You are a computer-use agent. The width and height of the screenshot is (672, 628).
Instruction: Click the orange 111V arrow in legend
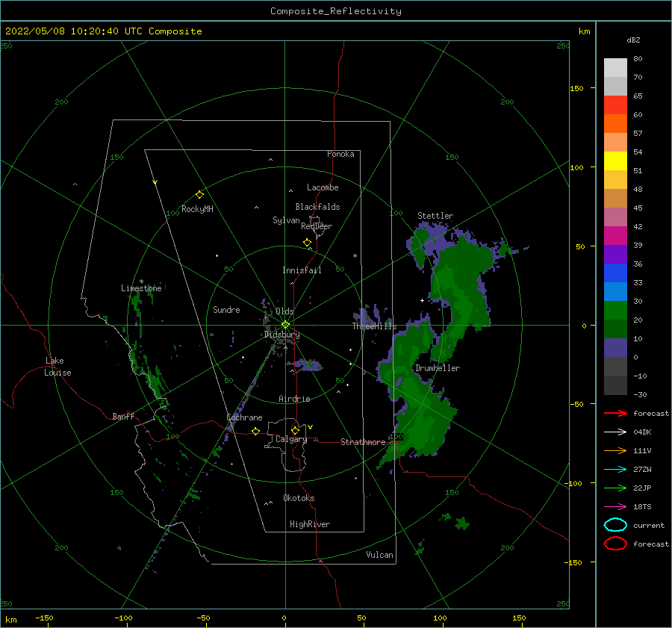click(615, 450)
